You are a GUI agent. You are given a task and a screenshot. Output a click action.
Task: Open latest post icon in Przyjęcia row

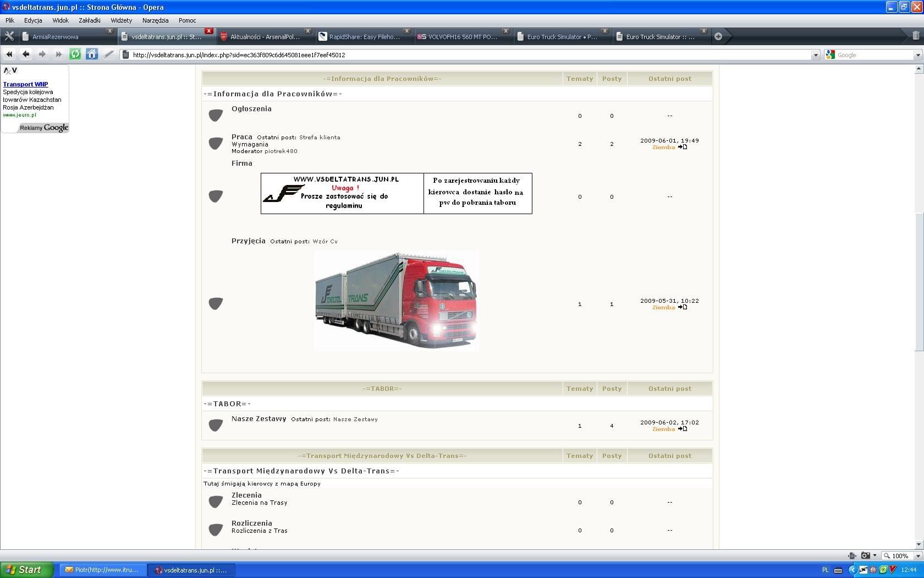(683, 307)
